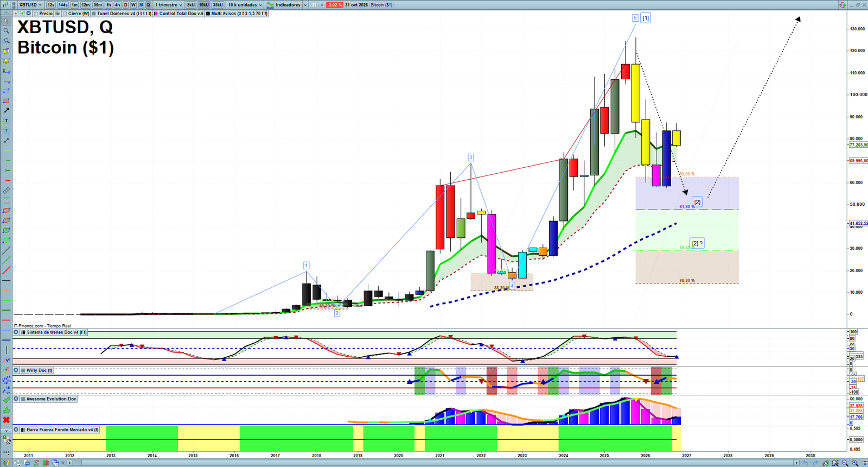This screenshot has height=467, width=868.
Task: Open the alert bell with cursor tool
Action: pyautogui.click(x=6, y=51)
